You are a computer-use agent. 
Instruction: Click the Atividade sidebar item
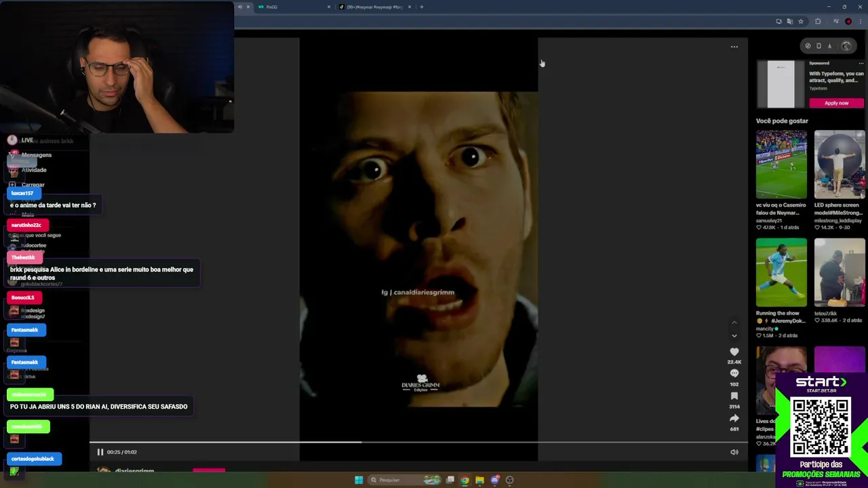coord(33,170)
